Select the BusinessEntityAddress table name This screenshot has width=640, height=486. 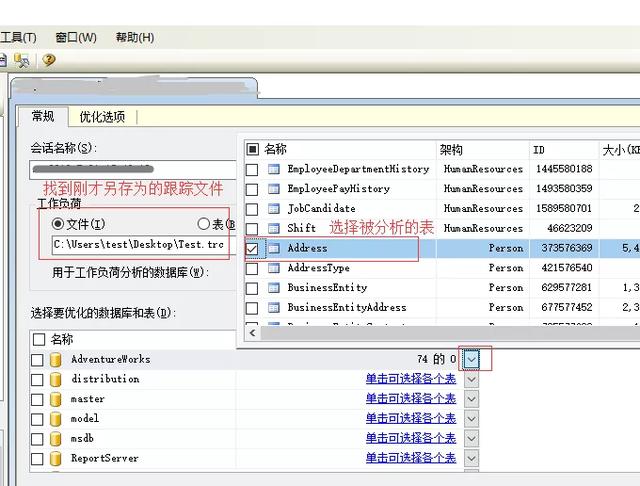[347, 307]
